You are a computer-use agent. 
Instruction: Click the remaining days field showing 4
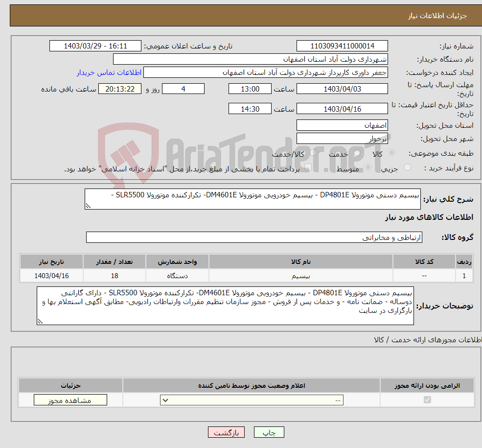coord(183,89)
